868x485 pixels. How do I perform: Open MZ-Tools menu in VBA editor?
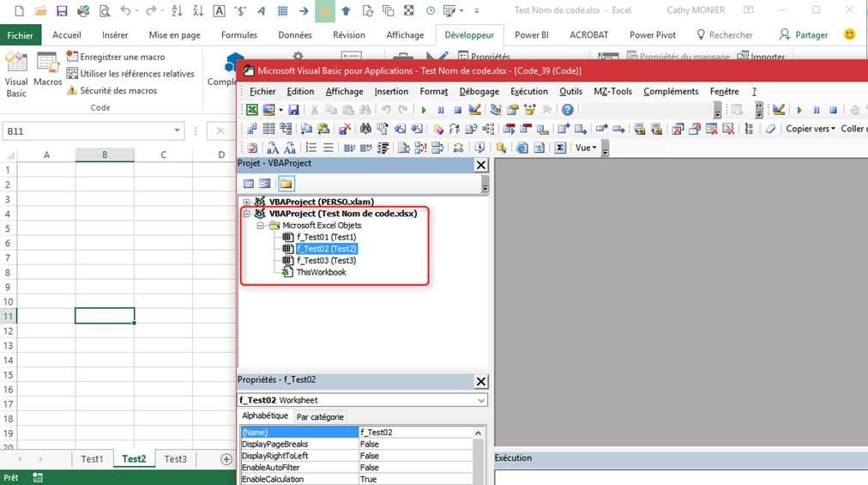click(x=612, y=92)
